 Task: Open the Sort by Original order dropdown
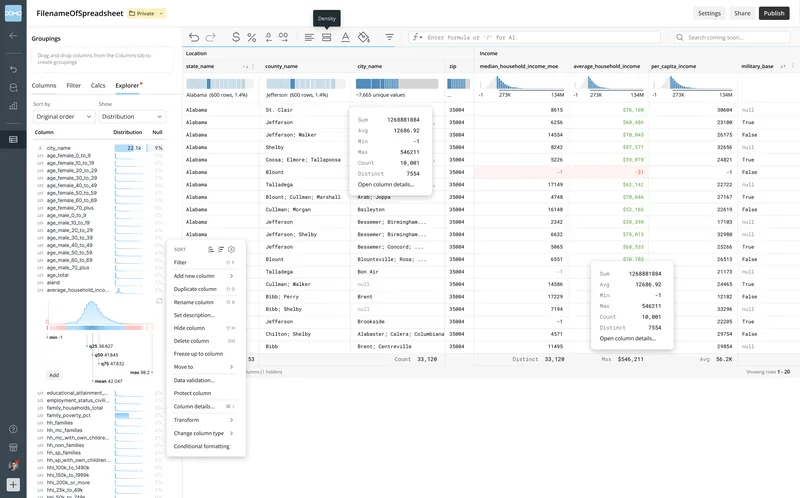pyautogui.click(x=64, y=117)
